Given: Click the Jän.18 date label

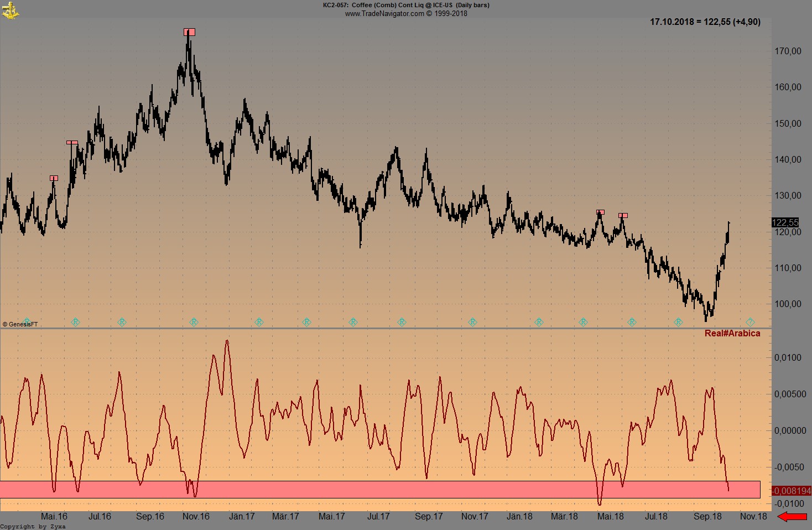Looking at the screenshot, I should click(519, 516).
